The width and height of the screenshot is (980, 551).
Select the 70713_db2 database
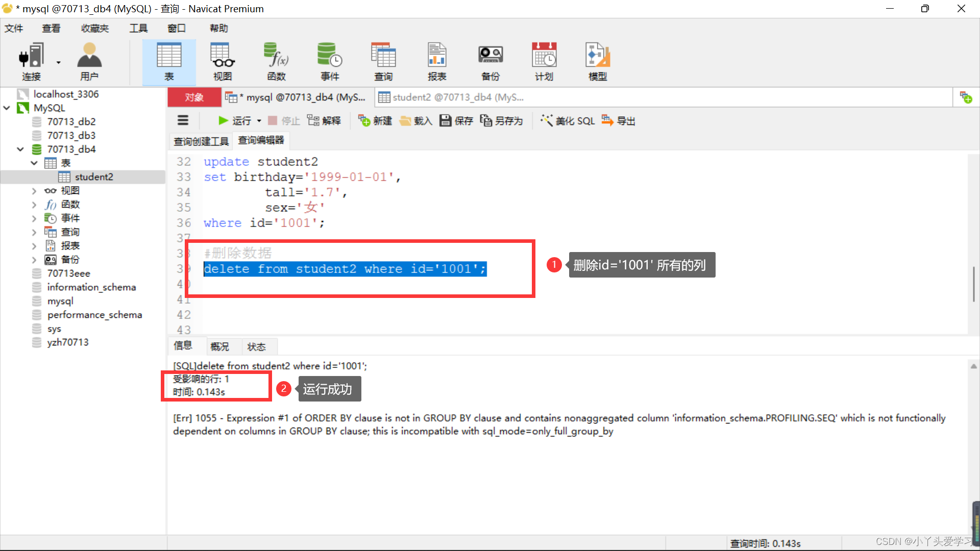point(71,121)
